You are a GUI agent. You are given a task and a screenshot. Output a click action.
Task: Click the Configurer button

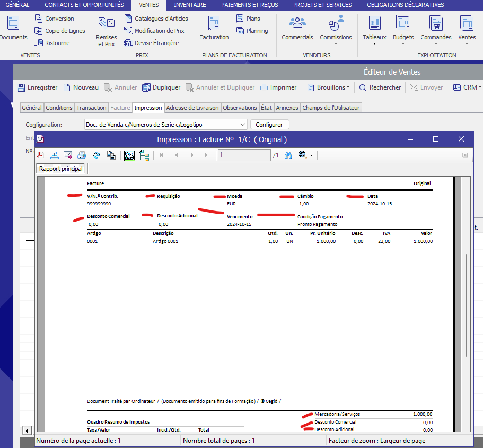(x=269, y=125)
